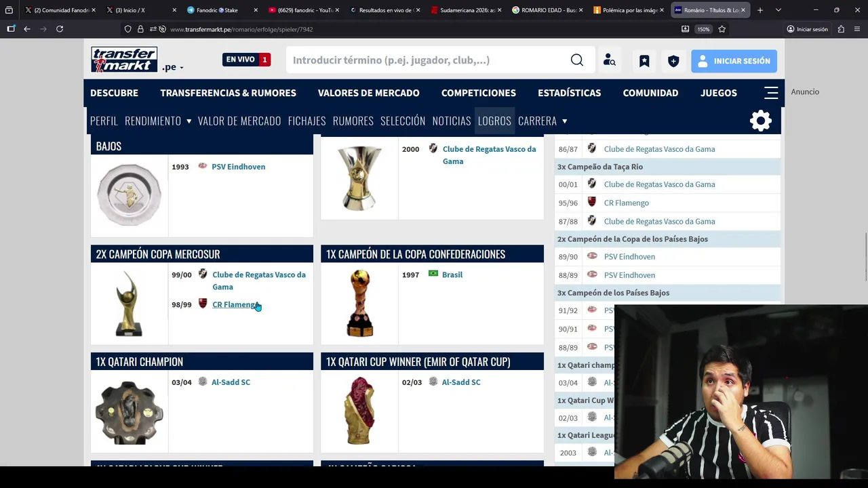868x488 pixels.
Task: Select the LOGROS tab
Action: [x=494, y=121]
